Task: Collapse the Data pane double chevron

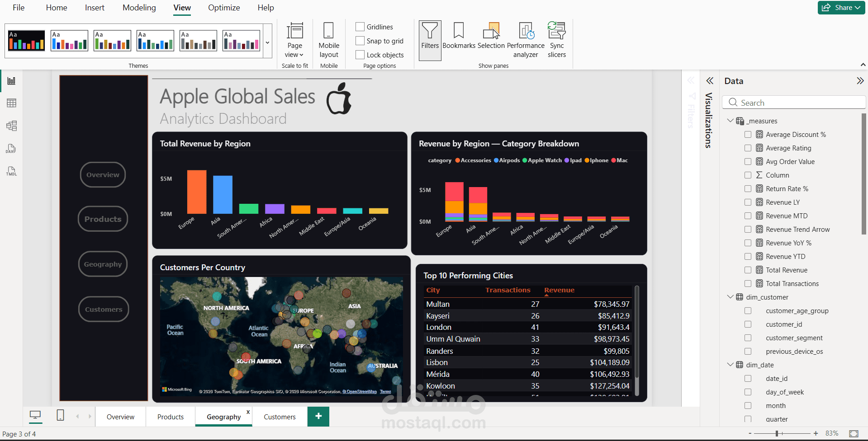Action: [860, 81]
